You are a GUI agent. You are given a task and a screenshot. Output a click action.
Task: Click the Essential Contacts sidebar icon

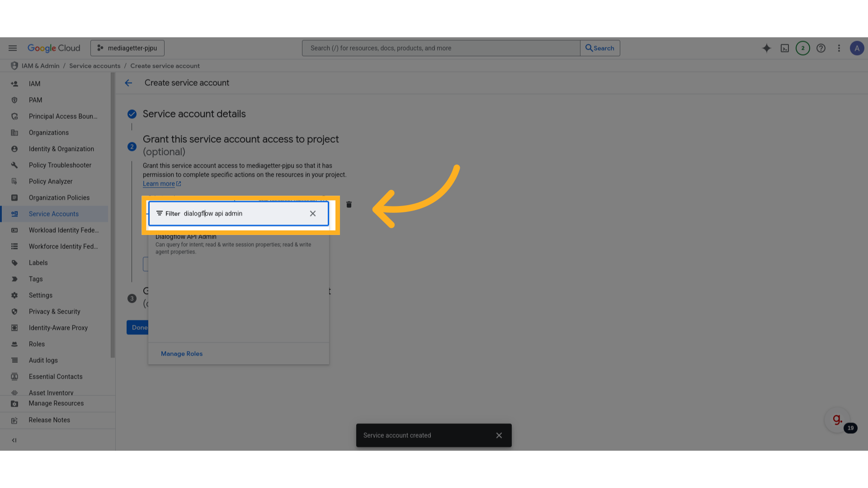coord(14,376)
